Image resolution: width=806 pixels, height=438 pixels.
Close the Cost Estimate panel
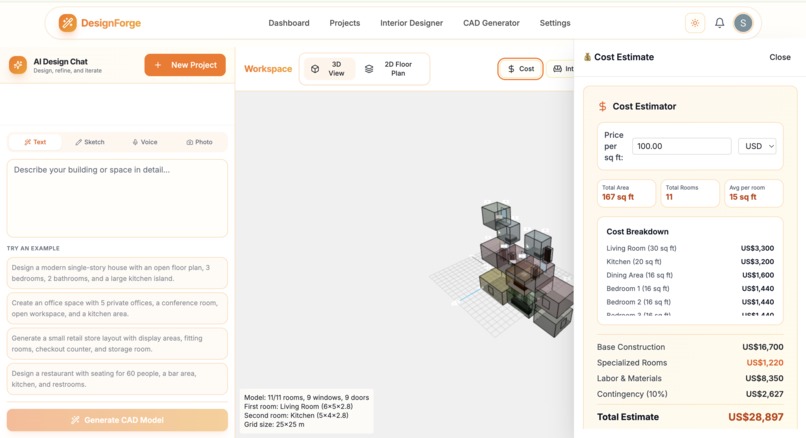coord(780,57)
